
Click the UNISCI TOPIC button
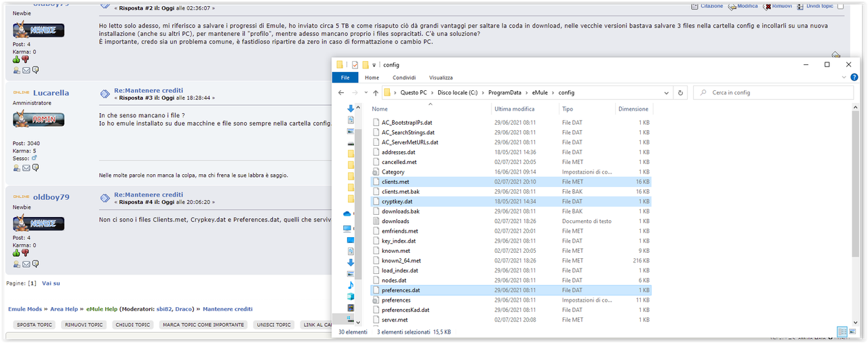(275, 325)
